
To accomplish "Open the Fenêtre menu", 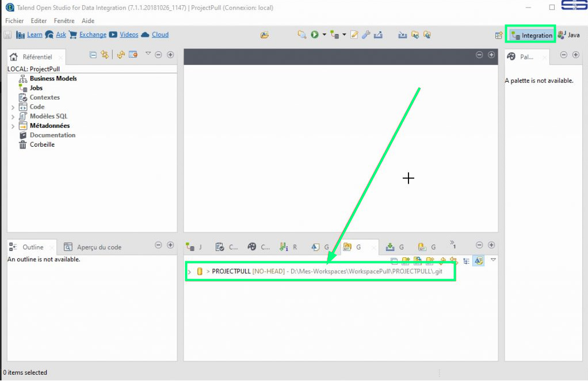I will [x=64, y=21].
